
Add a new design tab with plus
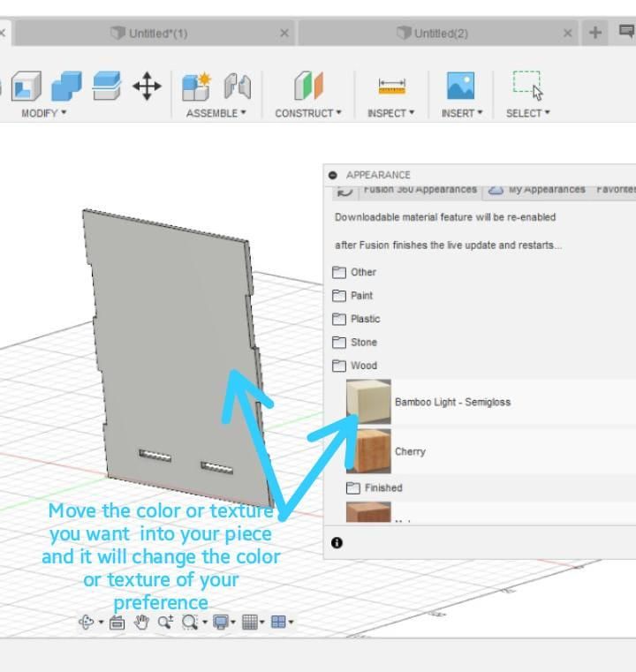click(595, 33)
